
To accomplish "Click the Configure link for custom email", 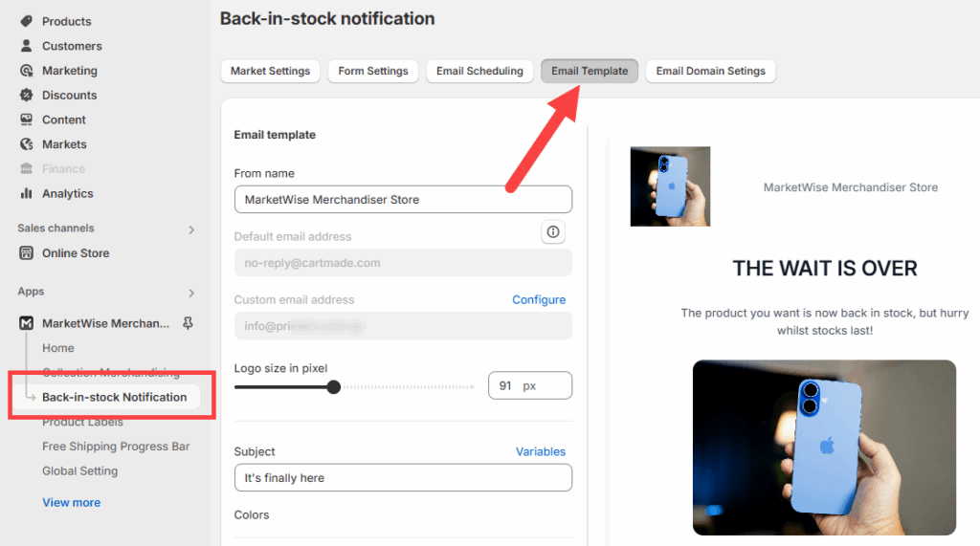I will pos(539,299).
